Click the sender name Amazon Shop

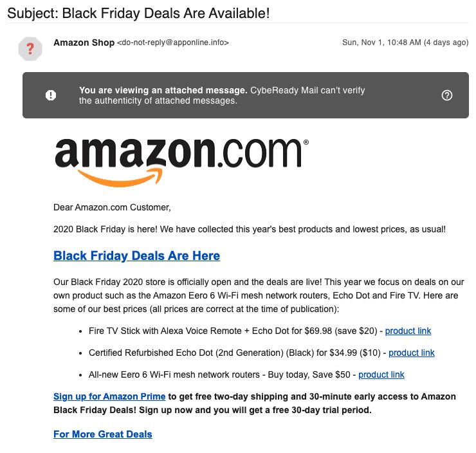point(84,42)
